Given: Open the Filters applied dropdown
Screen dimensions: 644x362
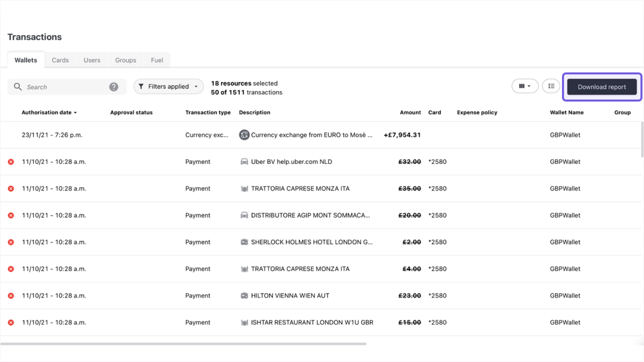Looking at the screenshot, I should click(x=169, y=86).
